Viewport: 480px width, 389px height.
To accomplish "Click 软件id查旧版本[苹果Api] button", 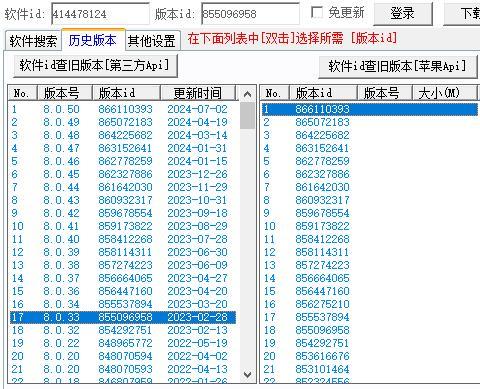I will click(397, 67).
